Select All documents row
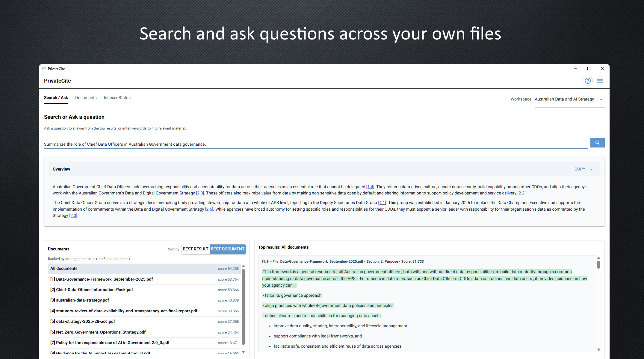644x359 pixels. click(x=144, y=269)
